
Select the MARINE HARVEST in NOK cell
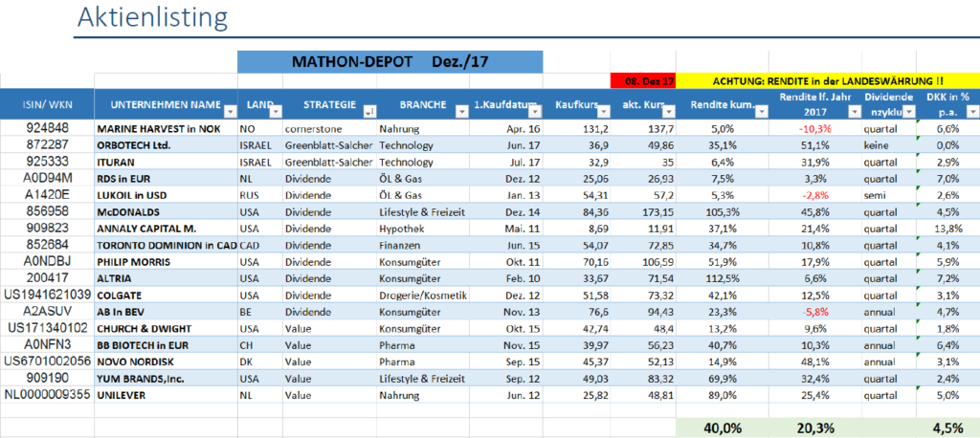(x=166, y=128)
